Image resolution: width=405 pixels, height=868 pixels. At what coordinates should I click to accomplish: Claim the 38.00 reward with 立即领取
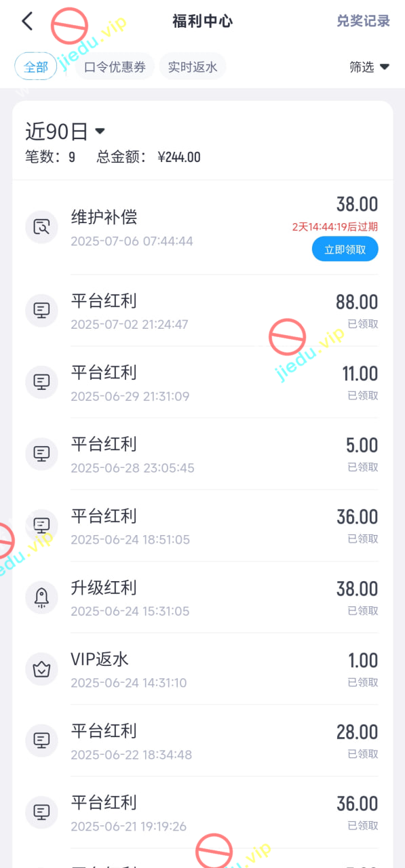[x=345, y=249]
